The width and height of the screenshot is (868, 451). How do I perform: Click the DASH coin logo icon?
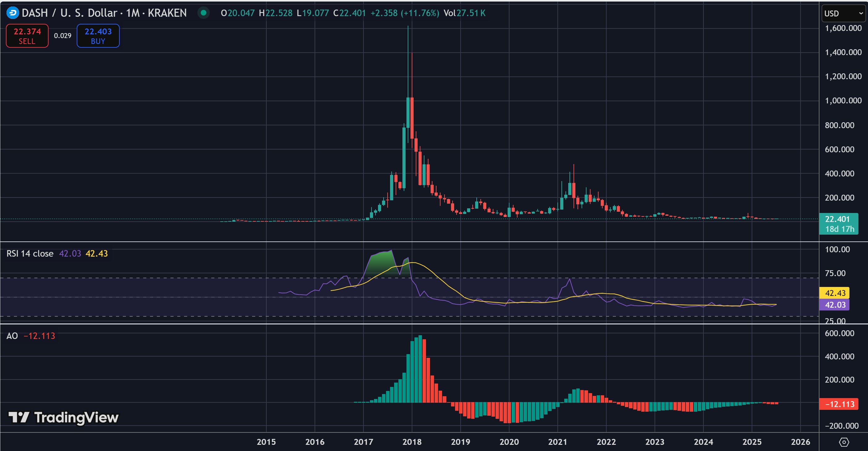click(x=13, y=13)
